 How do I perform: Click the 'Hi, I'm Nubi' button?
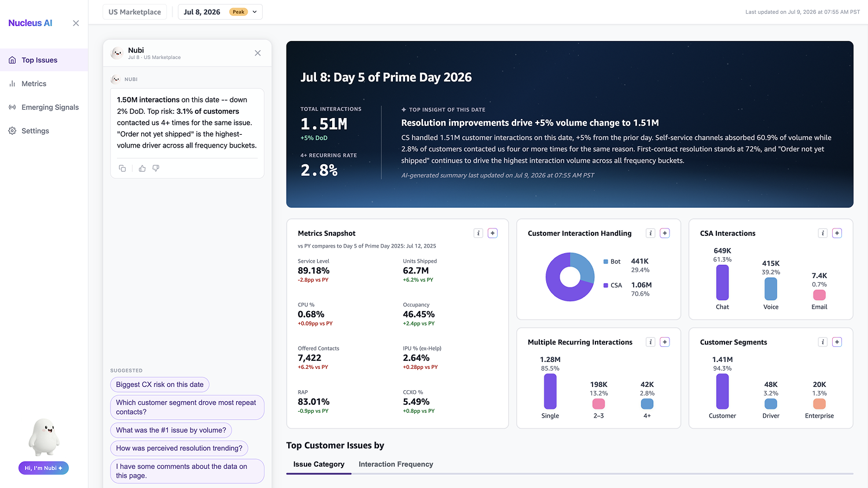point(43,468)
